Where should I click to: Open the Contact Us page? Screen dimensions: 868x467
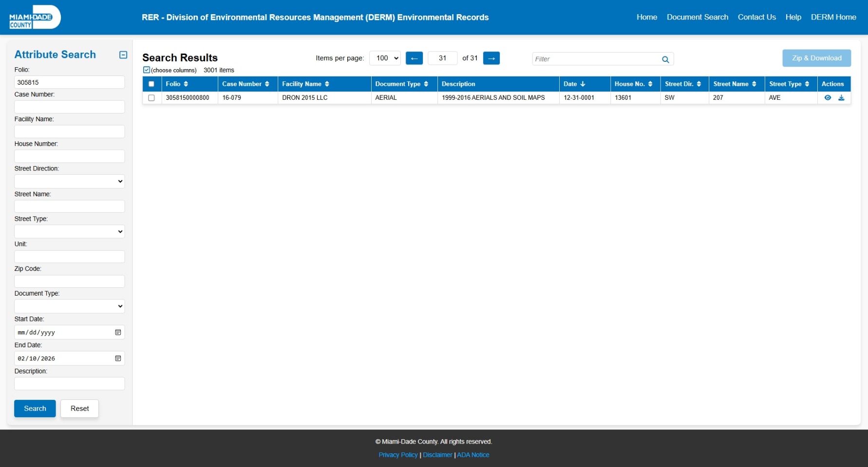pyautogui.click(x=756, y=17)
